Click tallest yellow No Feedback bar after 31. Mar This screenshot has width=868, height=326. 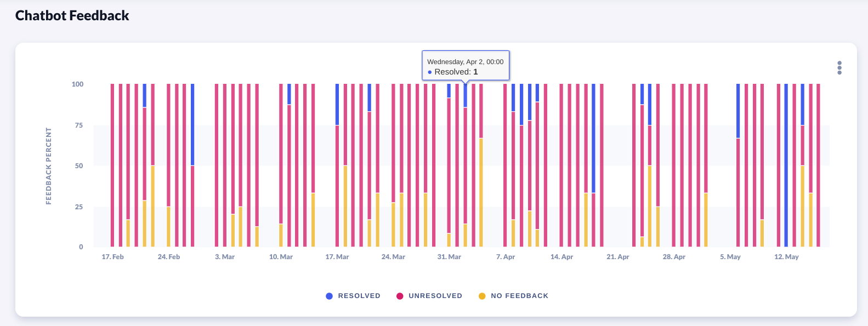coord(481,192)
